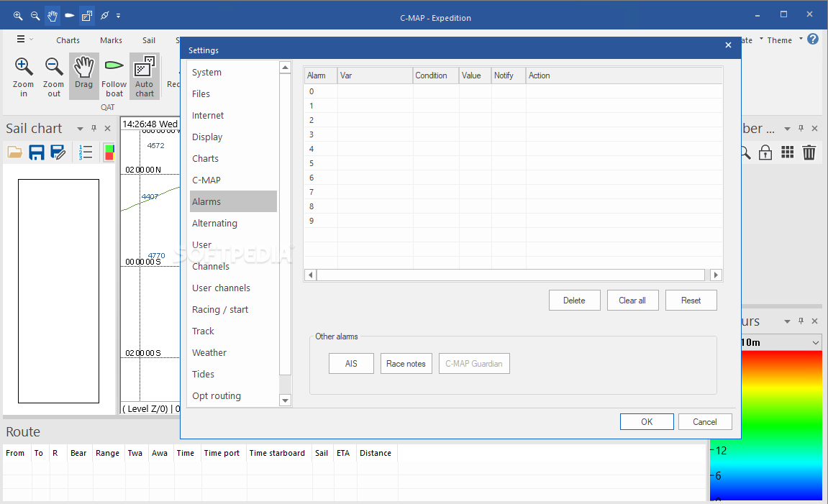Select C-MAP settings category
The width and height of the screenshot is (828, 504).
(233, 180)
